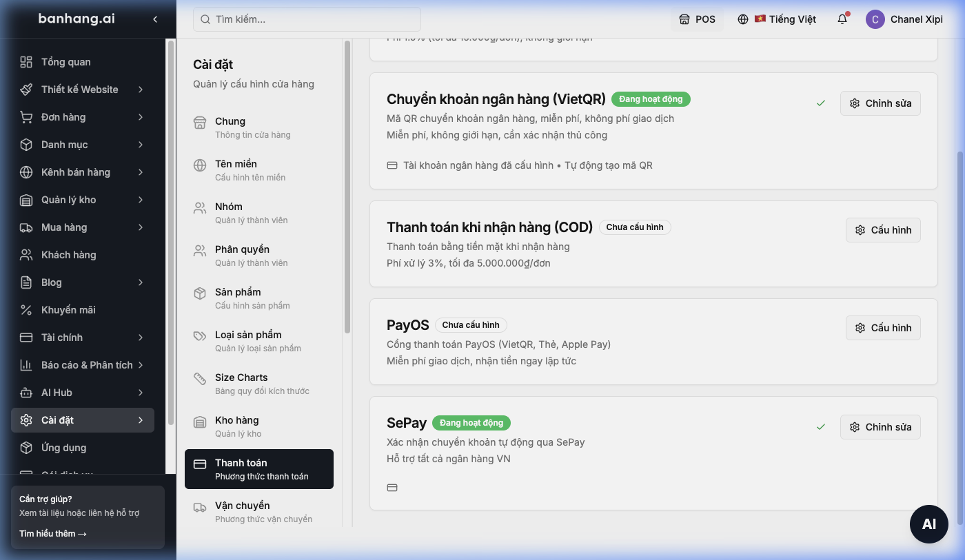Open the Nhóm settings section
Image resolution: width=965 pixels, height=560 pixels.
coord(259,213)
